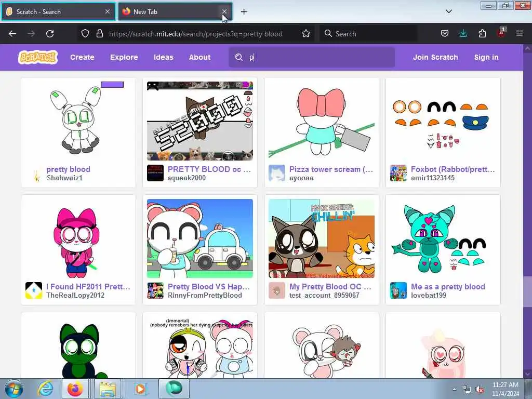Image resolution: width=532 pixels, height=399 pixels.
Task: Open the PRETTY BLOOD oc project thumbnail
Action: pyautogui.click(x=200, y=121)
